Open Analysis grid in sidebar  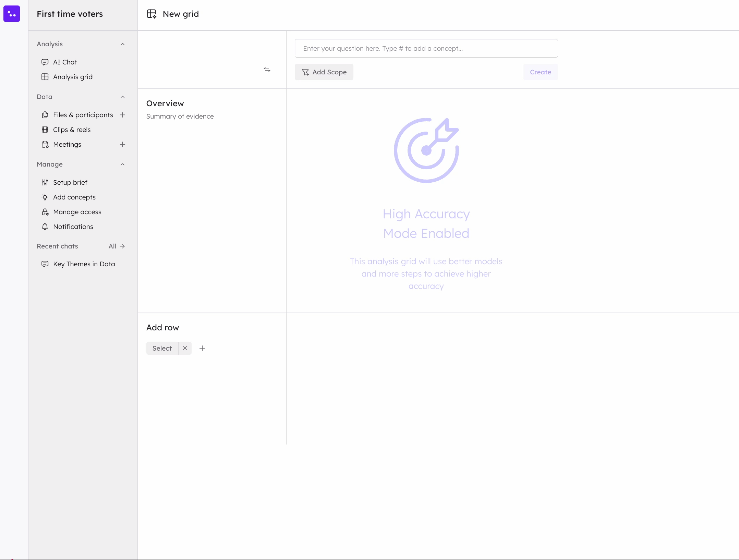tap(72, 77)
